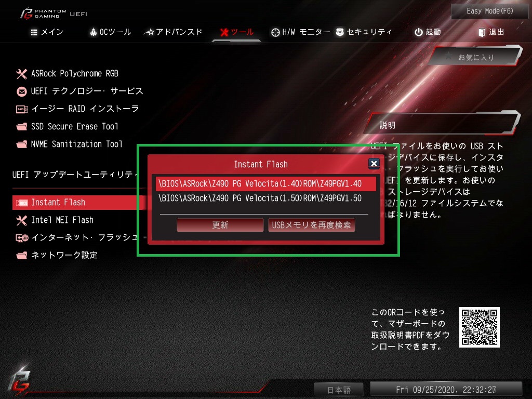Click the インターネット・フラッシュ globe icon
This screenshot has height=399, width=532.
[x=22, y=238]
